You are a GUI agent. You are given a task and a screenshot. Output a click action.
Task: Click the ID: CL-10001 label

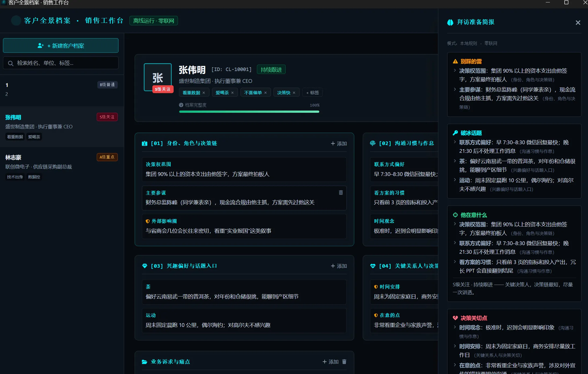pos(231,69)
